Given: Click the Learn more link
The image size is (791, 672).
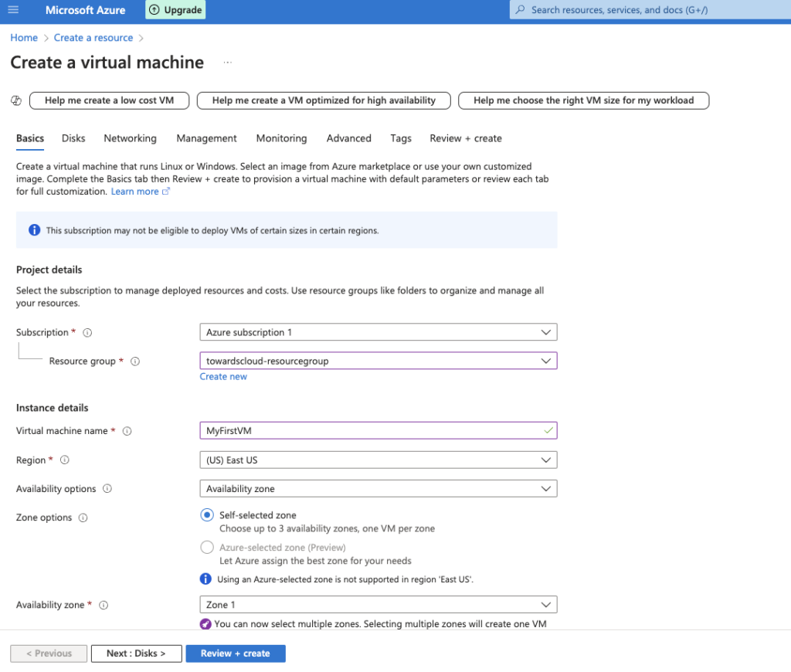Looking at the screenshot, I should tap(134, 192).
